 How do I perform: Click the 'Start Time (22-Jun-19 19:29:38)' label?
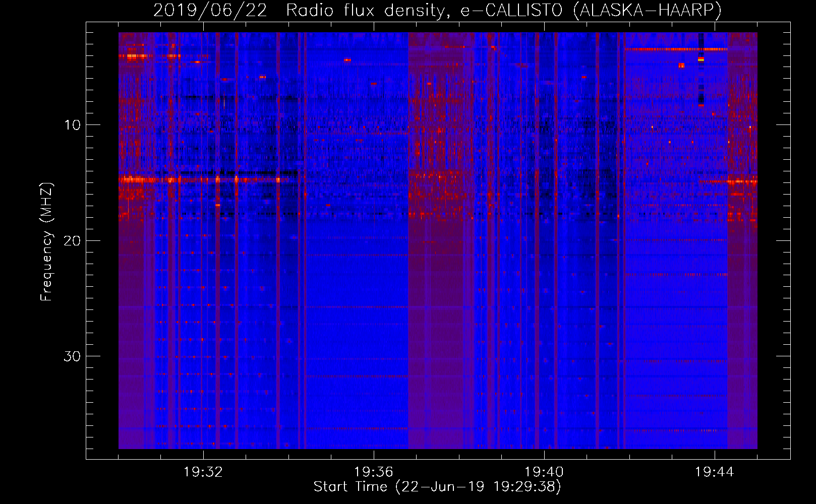(x=437, y=487)
